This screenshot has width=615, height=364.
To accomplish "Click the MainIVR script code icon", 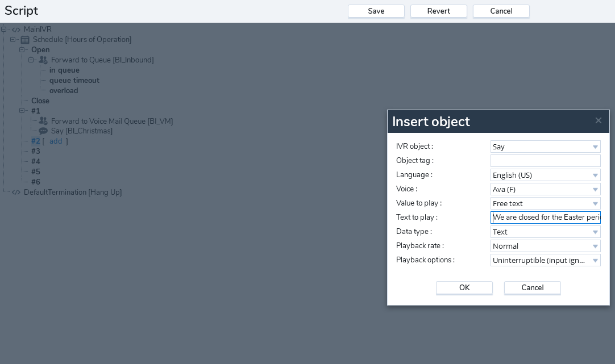I will (16, 30).
